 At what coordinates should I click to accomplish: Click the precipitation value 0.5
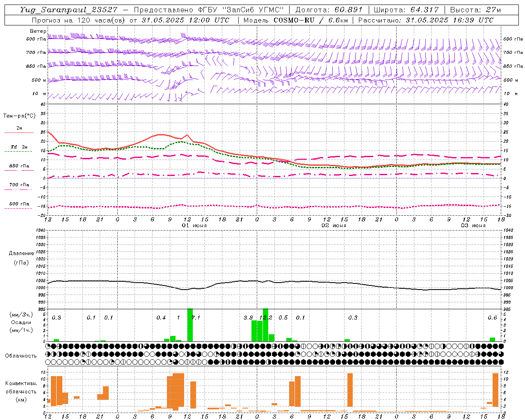(283, 317)
